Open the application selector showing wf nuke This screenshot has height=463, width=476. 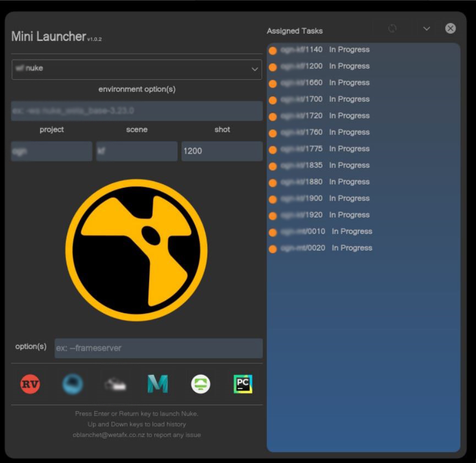136,69
